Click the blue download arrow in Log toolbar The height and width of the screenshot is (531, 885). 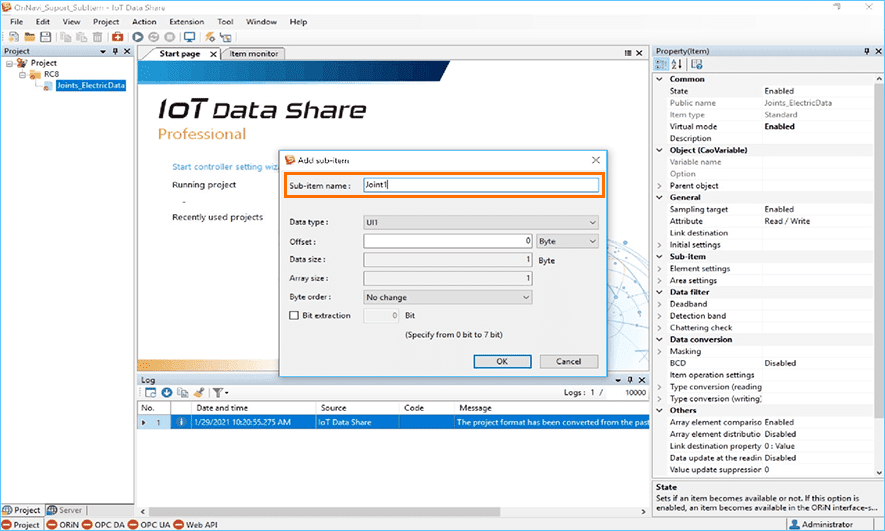[x=167, y=392]
